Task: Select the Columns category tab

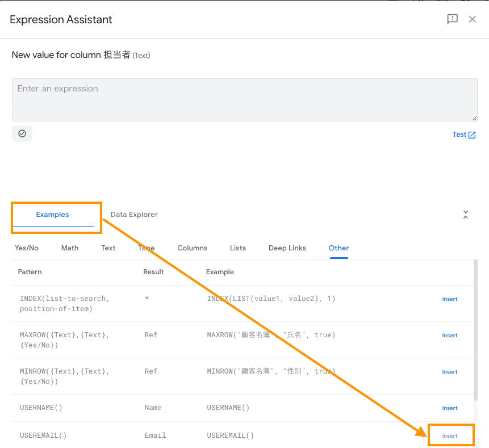Action: coord(192,248)
